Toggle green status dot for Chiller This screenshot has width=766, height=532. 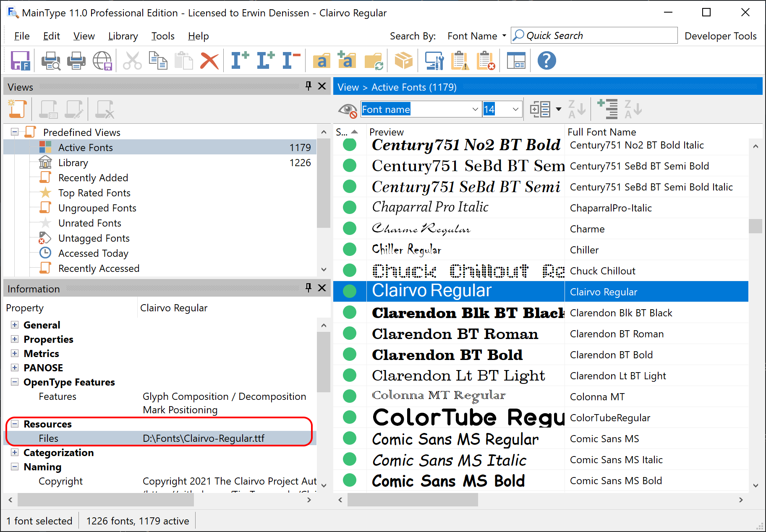[350, 249]
